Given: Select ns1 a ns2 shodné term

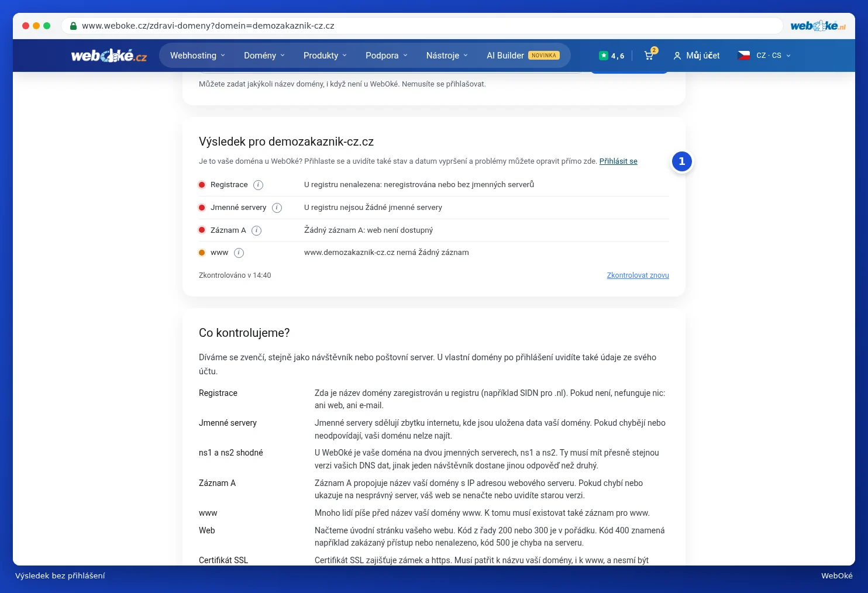Looking at the screenshot, I should tap(231, 453).
